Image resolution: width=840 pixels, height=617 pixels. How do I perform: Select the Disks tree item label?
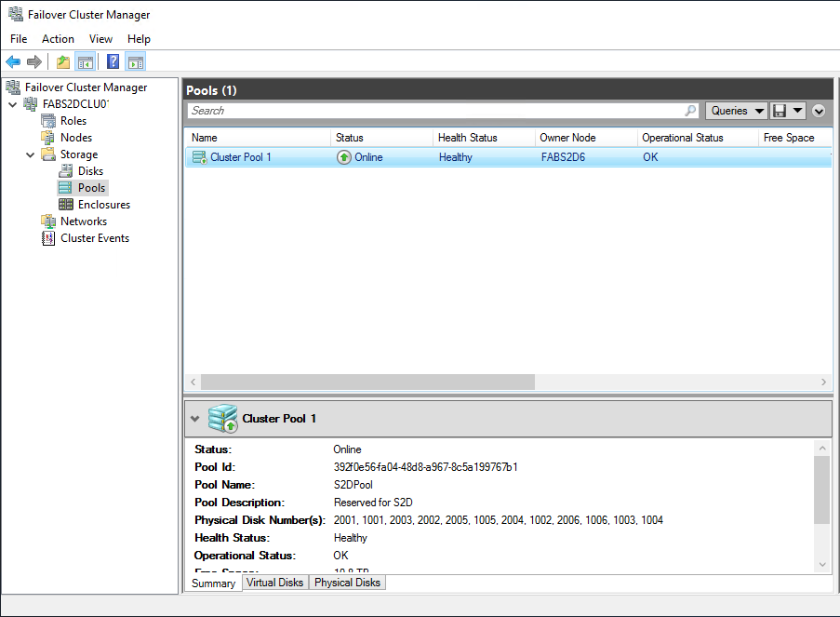click(x=90, y=171)
